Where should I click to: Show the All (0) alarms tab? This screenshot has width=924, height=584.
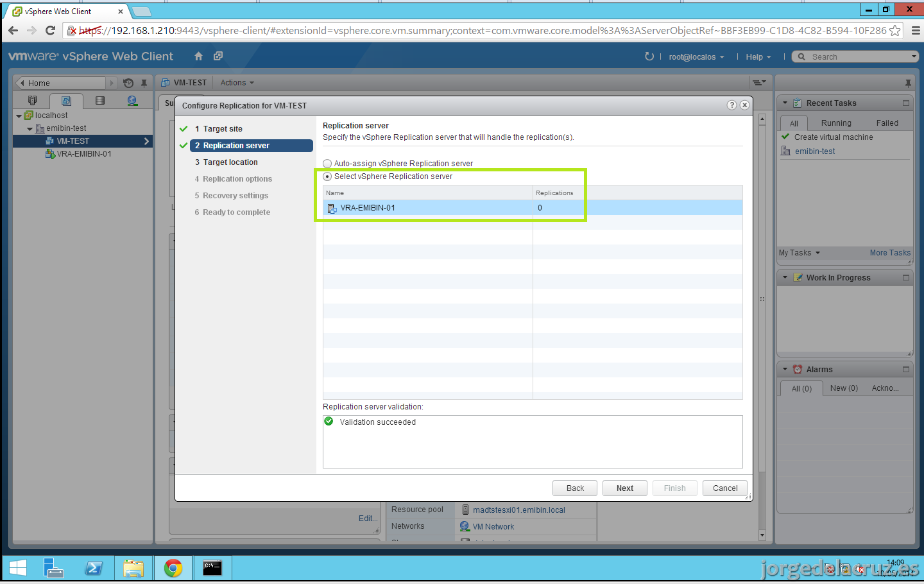pos(801,388)
